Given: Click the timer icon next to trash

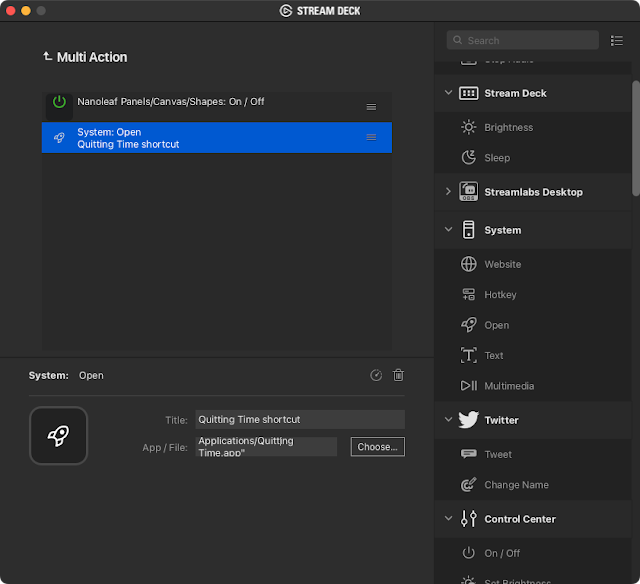Looking at the screenshot, I should pyautogui.click(x=376, y=375).
